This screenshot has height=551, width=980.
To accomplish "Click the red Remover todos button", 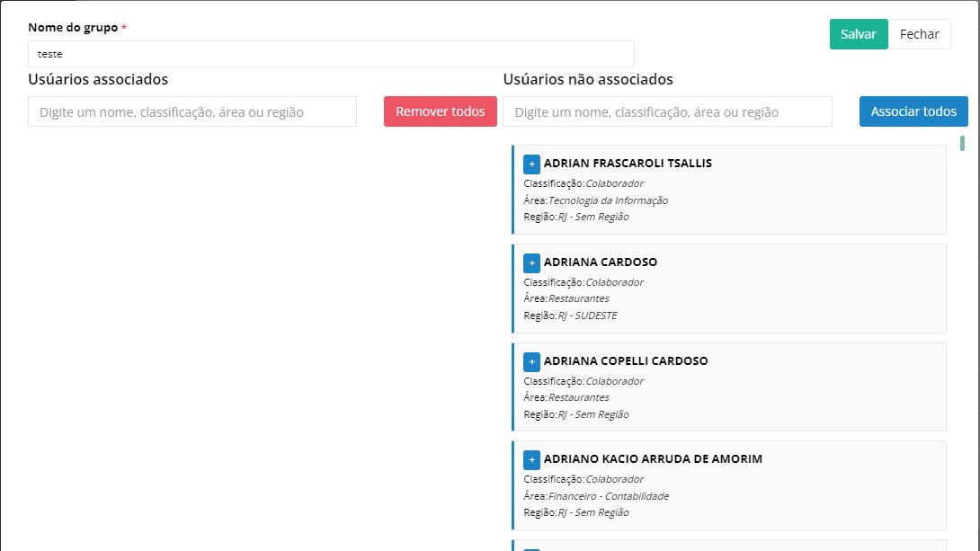I will click(x=441, y=111).
